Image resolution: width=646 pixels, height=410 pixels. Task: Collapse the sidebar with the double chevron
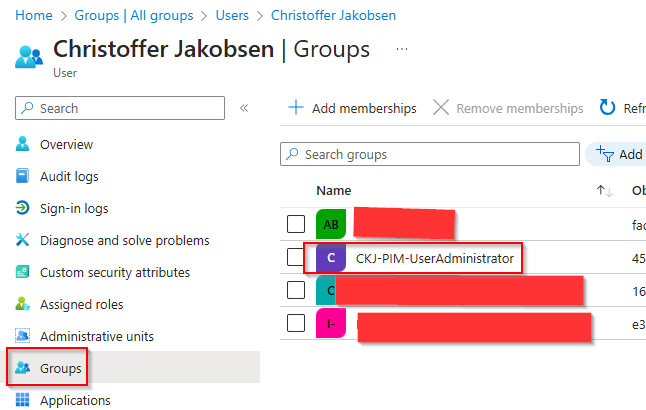(244, 108)
